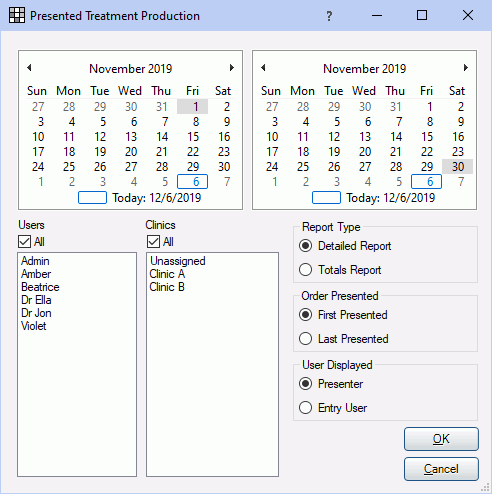
Task: Uncheck the Clinics All checkbox
Action: point(153,242)
